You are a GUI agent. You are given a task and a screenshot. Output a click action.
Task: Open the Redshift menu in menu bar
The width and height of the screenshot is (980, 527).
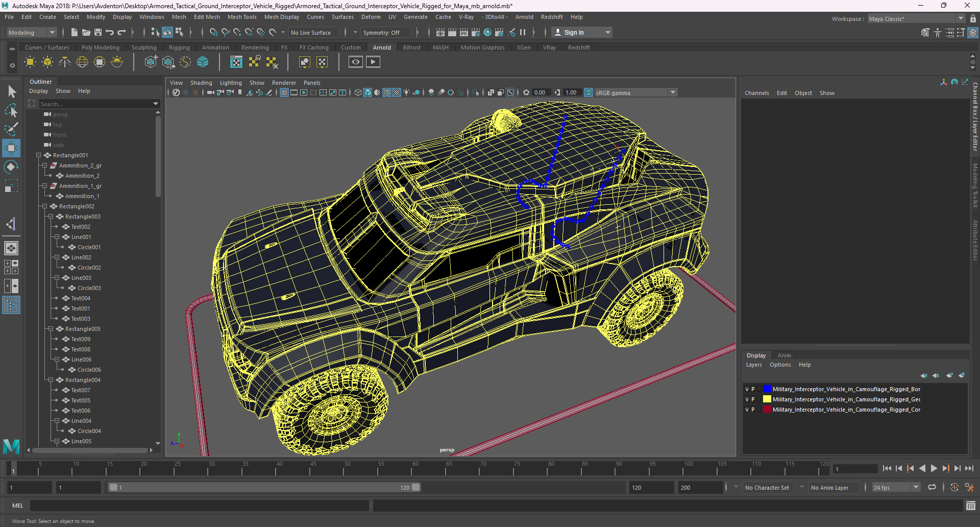552,17
